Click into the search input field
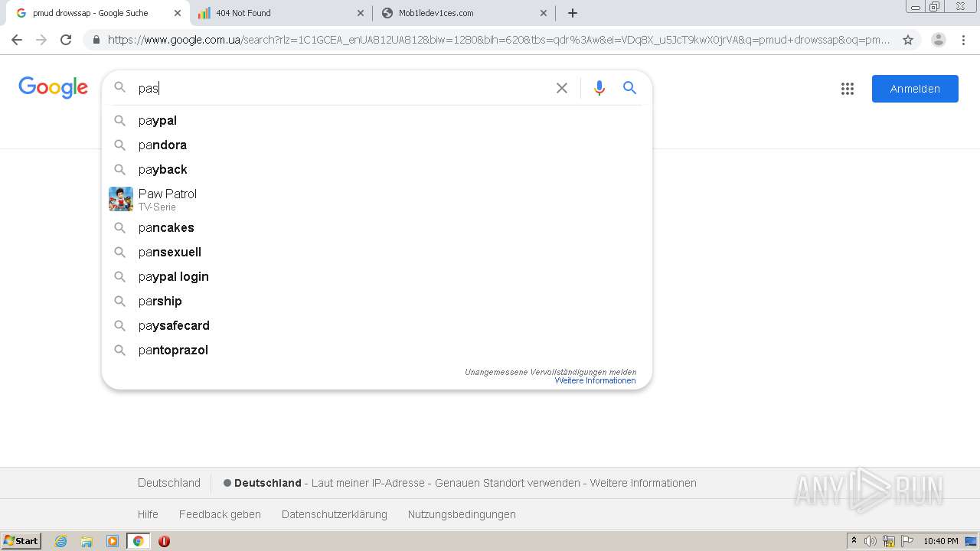This screenshot has width=980, height=551. pos(341,88)
